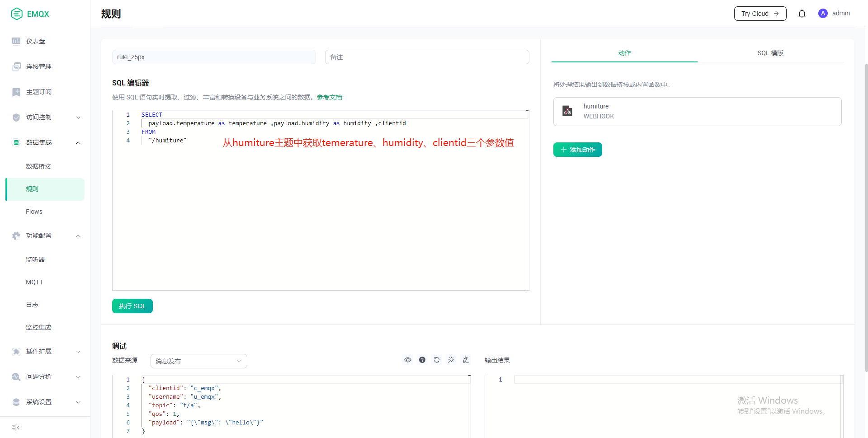Click the 备注 note input field
This screenshot has width=868, height=438.
(x=427, y=57)
